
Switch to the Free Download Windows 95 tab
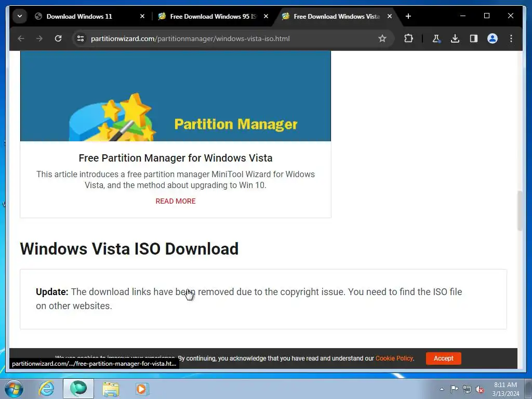click(x=214, y=16)
